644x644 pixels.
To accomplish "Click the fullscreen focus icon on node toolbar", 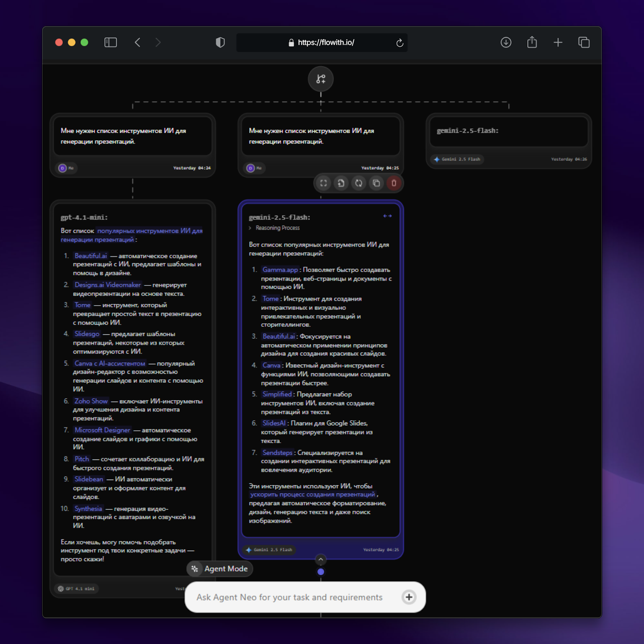I will [x=323, y=183].
